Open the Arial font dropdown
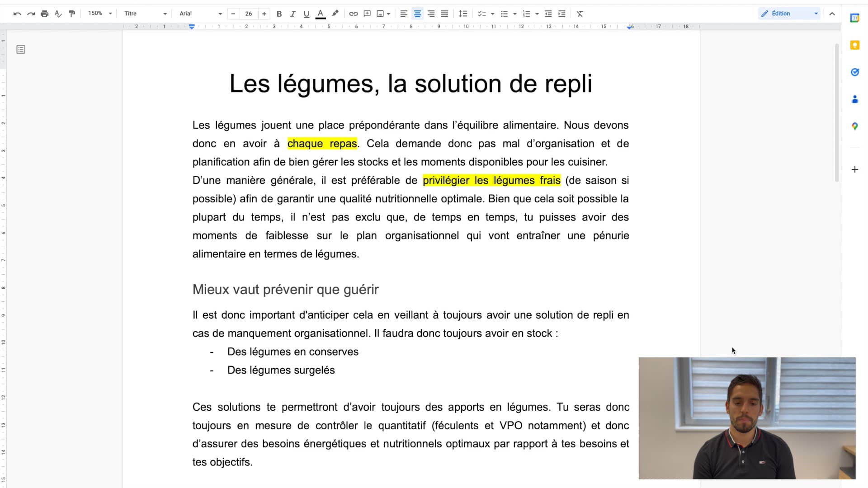Screen dimensions: 868x488 pyautogui.click(x=200, y=14)
